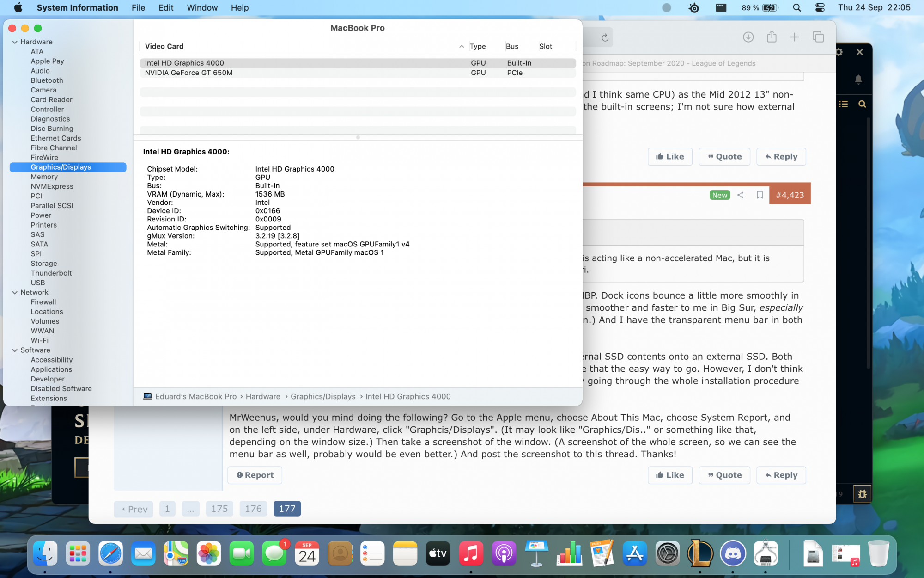Open Discord in the Dock
Image resolution: width=924 pixels, height=578 pixels.
point(733,553)
